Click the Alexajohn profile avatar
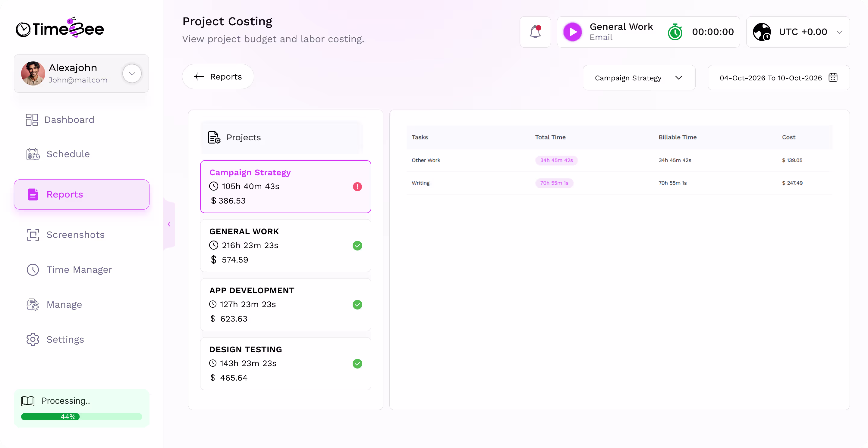 33,73
